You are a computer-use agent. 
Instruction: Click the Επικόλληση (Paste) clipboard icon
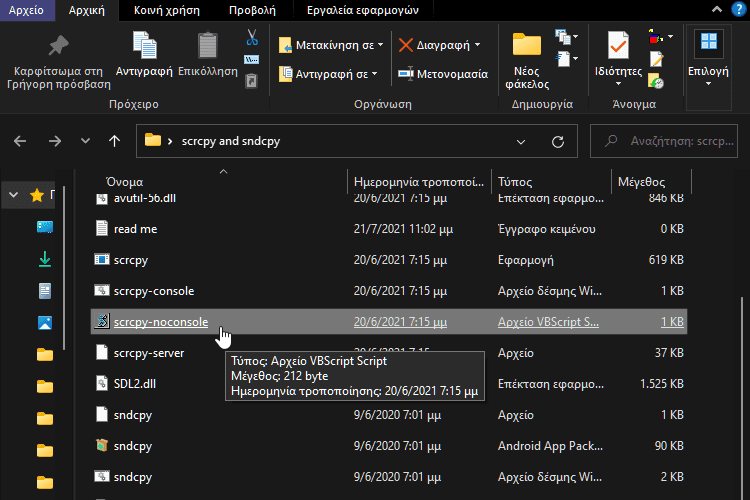(208, 46)
